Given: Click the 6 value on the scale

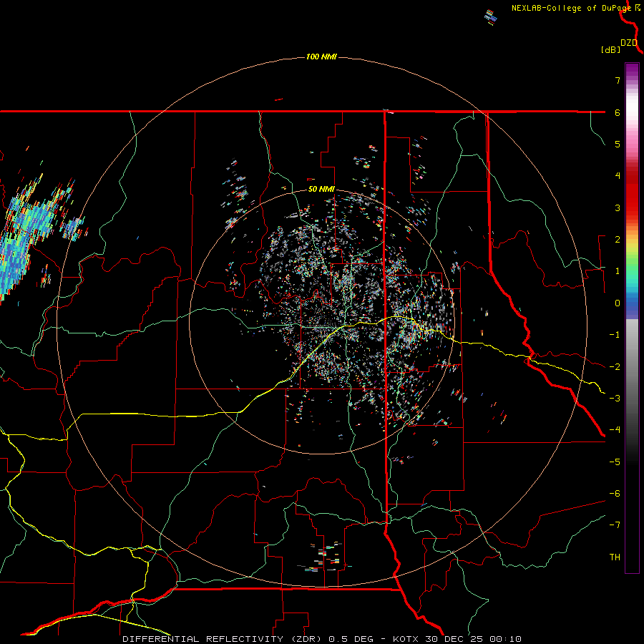Looking at the screenshot, I should pyautogui.click(x=618, y=112).
